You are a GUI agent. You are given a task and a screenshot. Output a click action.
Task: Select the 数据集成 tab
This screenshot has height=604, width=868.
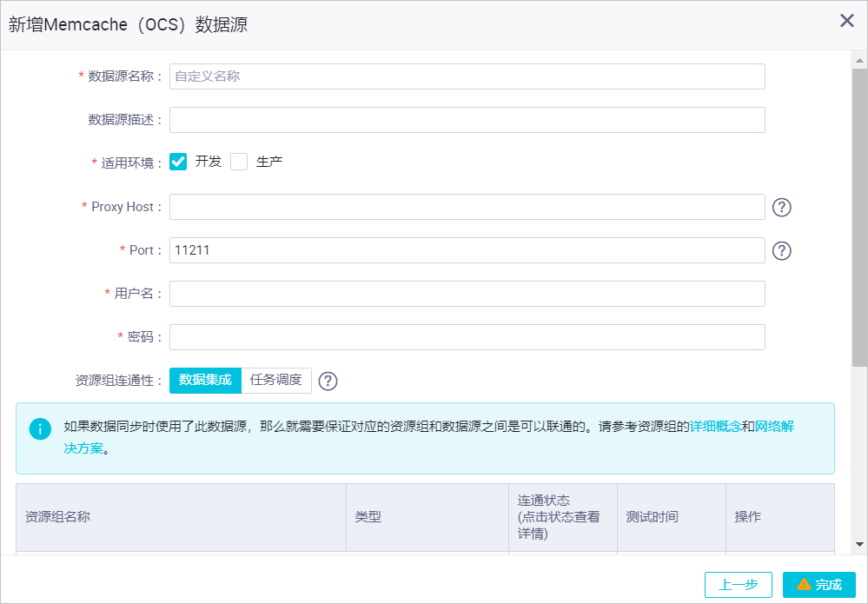(x=205, y=381)
